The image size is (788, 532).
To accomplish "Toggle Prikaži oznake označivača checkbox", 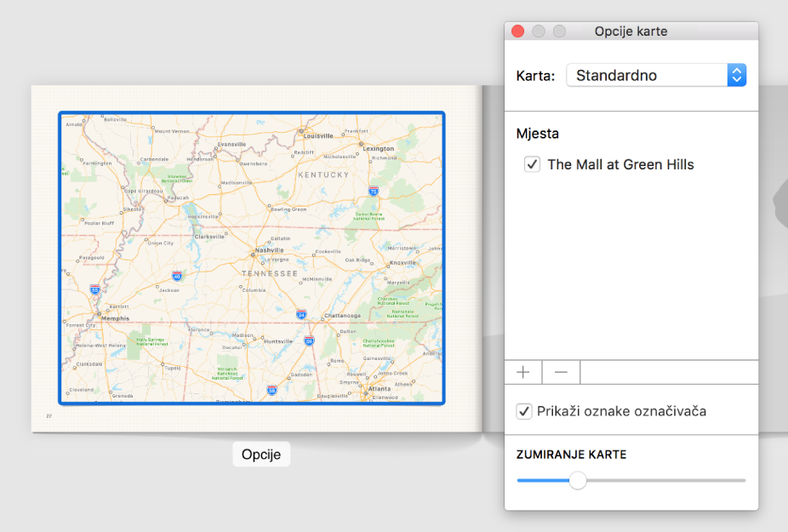I will [x=524, y=411].
